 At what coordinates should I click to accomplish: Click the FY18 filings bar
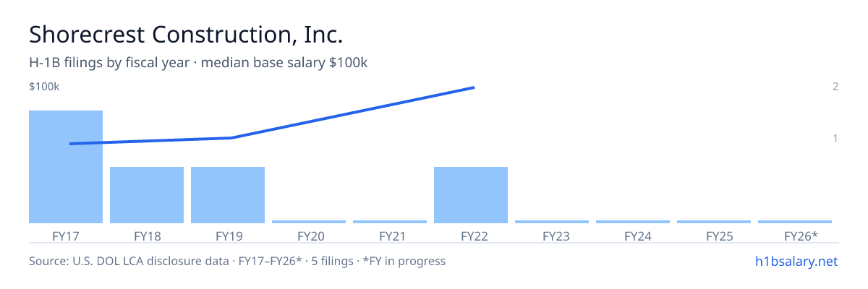click(147, 195)
